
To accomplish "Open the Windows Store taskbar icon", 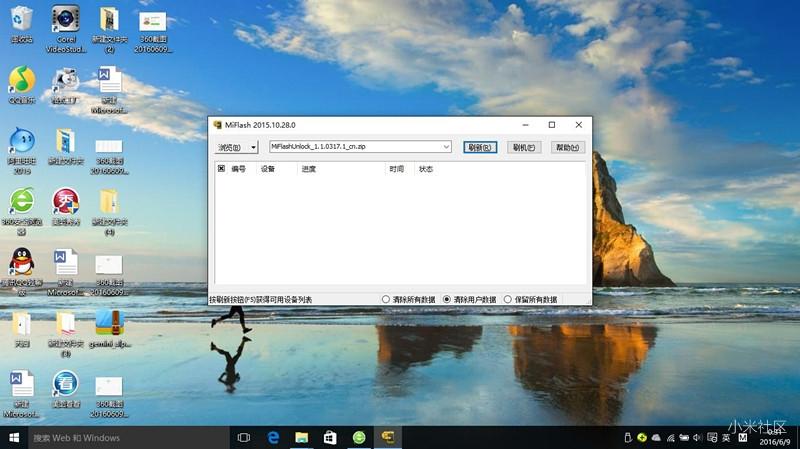I will point(329,438).
